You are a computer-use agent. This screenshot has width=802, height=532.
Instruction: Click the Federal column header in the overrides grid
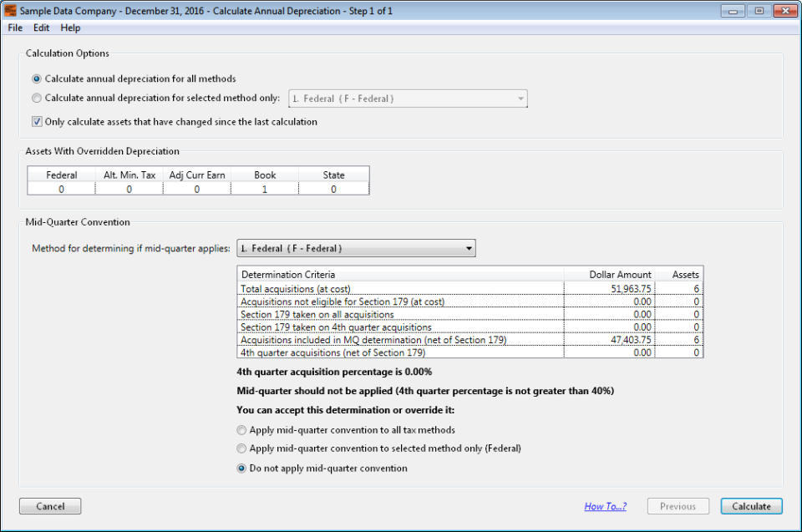[61, 175]
